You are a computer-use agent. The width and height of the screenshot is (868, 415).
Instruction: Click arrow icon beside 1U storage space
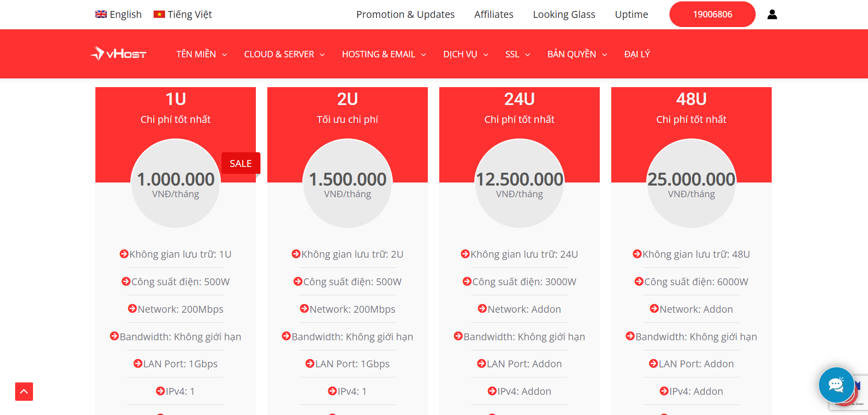[x=124, y=254]
